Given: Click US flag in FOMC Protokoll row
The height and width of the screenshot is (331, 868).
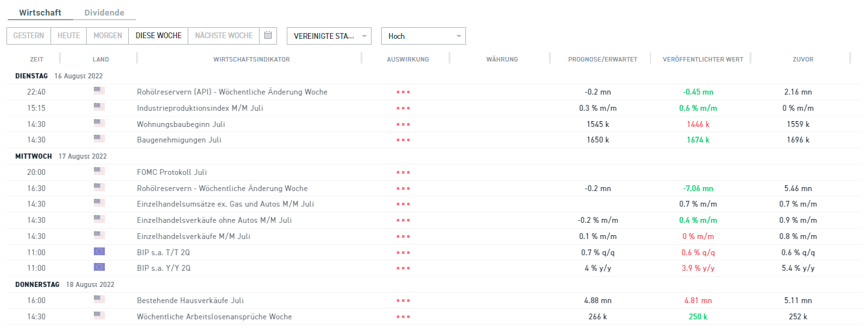Looking at the screenshot, I should click(99, 171).
